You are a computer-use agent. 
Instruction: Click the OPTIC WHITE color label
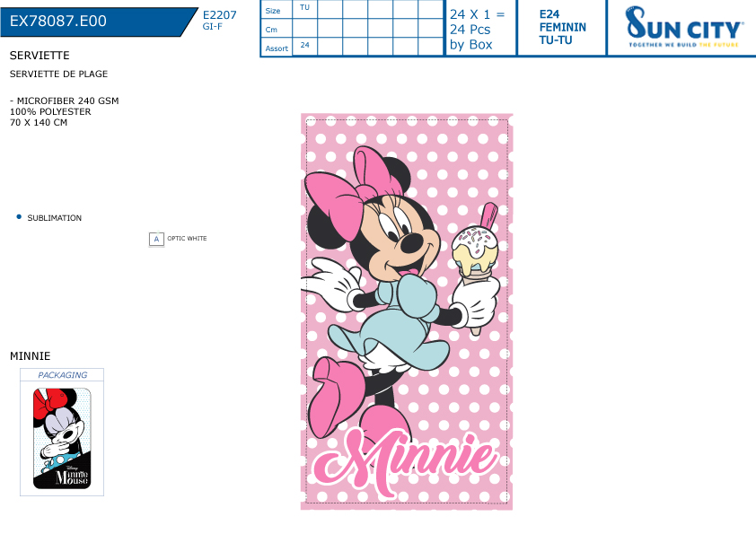pos(187,239)
